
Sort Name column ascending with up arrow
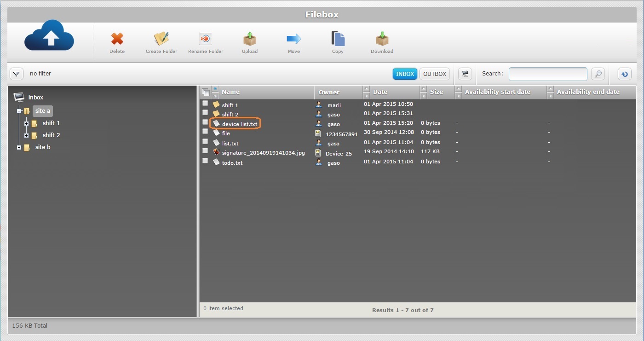coord(215,89)
